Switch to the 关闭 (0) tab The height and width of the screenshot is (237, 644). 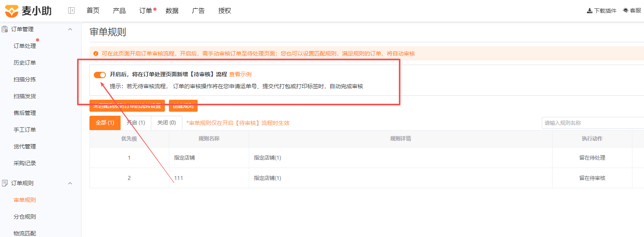[x=166, y=122]
